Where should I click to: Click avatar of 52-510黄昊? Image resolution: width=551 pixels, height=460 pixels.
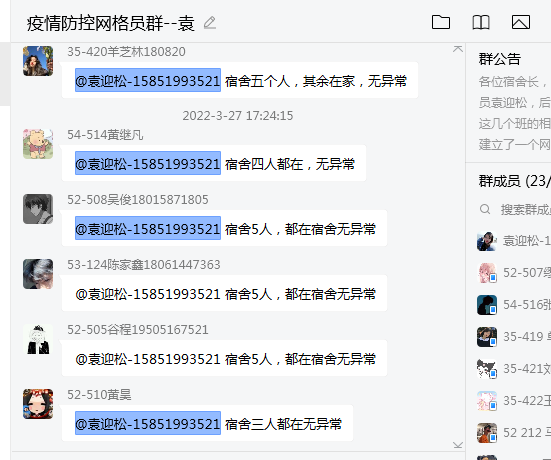click(38, 404)
